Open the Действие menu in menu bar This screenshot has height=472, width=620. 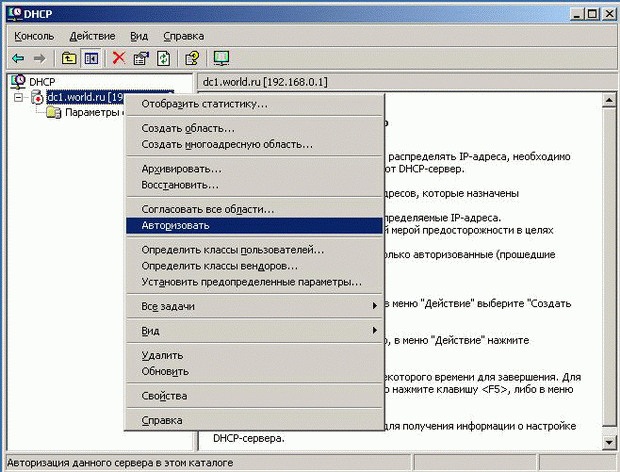[92, 36]
